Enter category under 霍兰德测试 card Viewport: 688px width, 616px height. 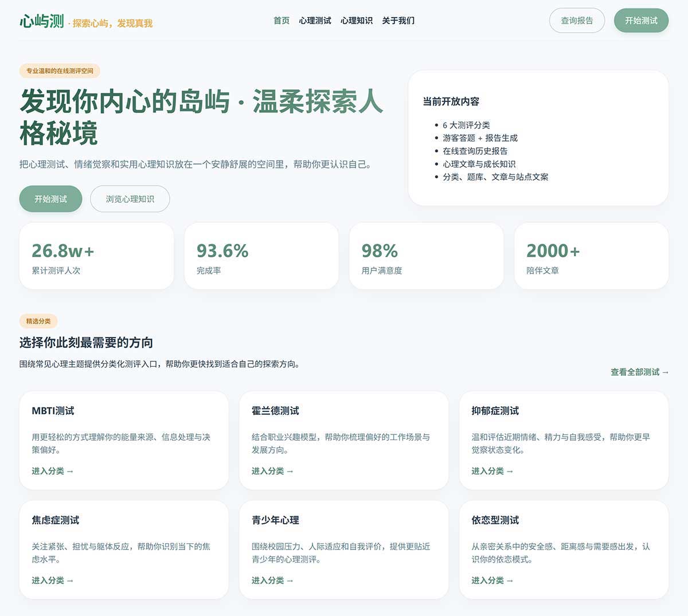(272, 471)
